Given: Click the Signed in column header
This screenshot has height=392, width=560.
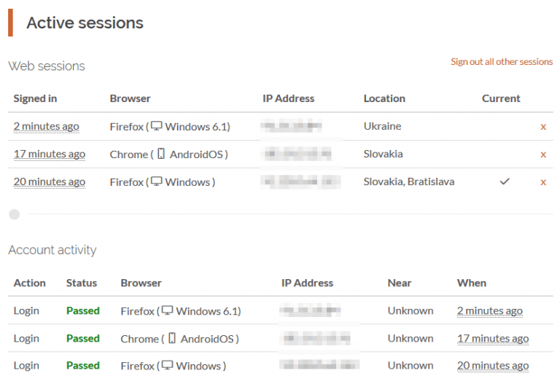Looking at the screenshot, I should 35,98.
